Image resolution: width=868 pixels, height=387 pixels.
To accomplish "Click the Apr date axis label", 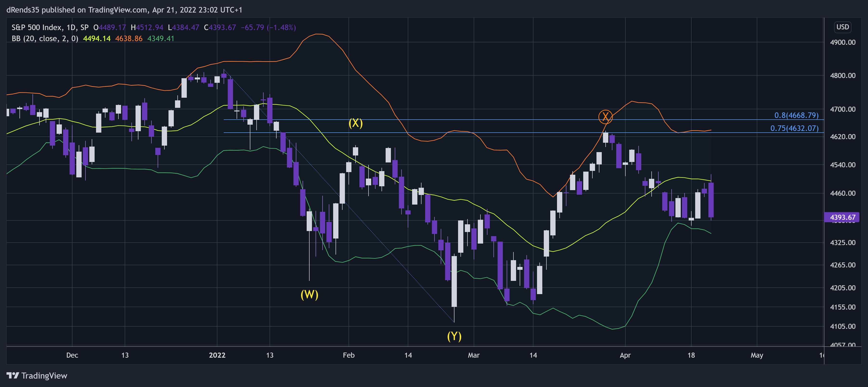I will tap(625, 355).
